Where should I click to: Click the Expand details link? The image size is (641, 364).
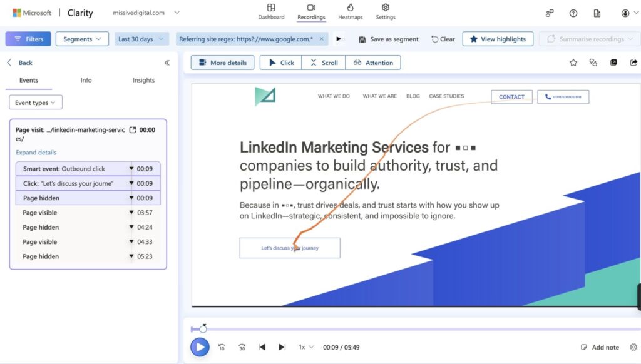point(36,153)
